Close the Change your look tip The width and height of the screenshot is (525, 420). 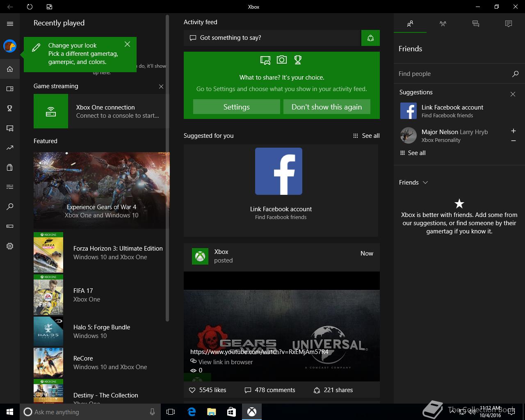click(x=128, y=44)
